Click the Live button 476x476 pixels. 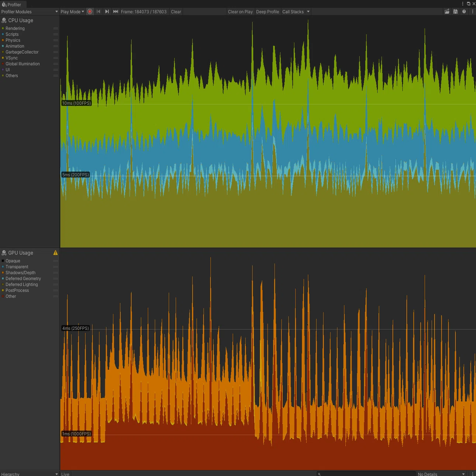[65, 474]
